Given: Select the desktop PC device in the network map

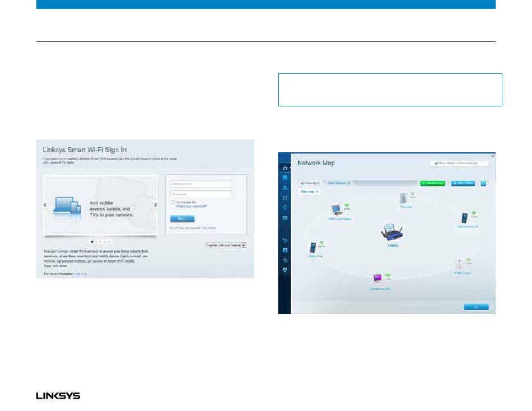Looking at the screenshot, I should click(x=337, y=210).
